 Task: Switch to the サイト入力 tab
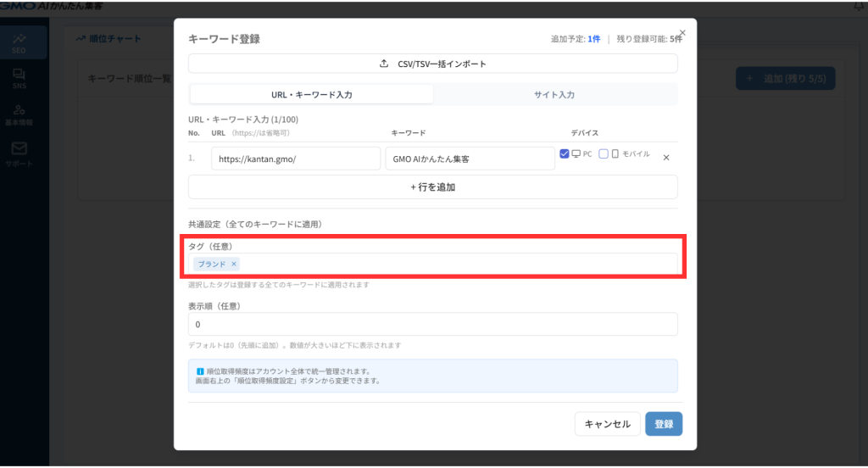tap(555, 95)
